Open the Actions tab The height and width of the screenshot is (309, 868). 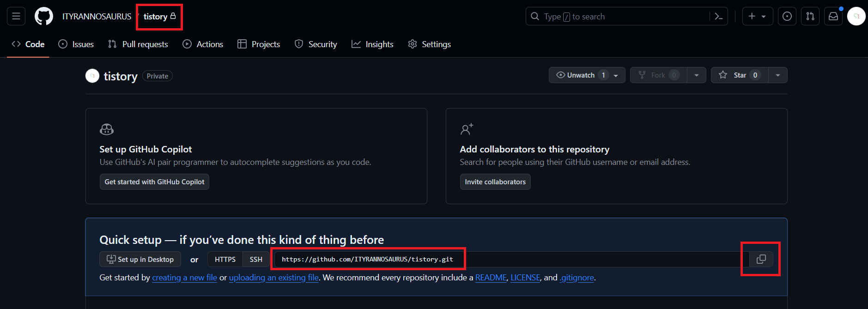pos(203,44)
